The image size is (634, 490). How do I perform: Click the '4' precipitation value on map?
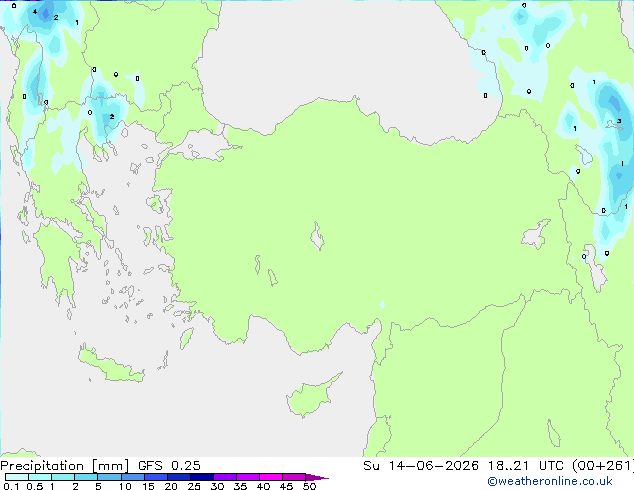tap(35, 12)
